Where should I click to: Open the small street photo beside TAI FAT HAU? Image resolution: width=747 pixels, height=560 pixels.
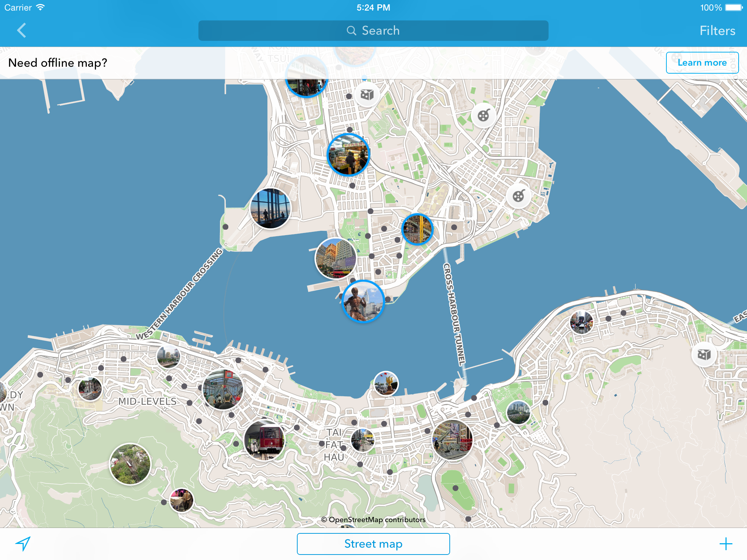(363, 440)
